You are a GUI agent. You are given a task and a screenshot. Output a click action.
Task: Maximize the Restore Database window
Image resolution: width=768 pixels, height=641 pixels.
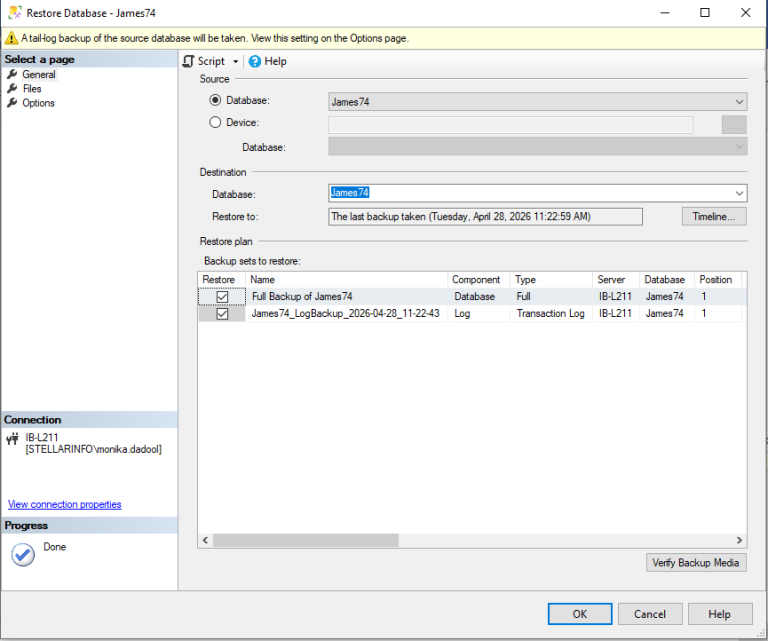(x=705, y=13)
